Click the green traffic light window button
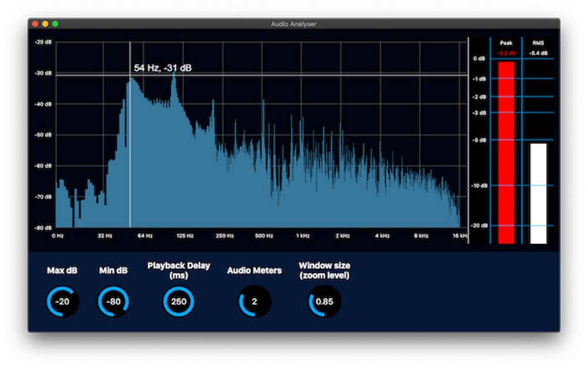 [55, 24]
